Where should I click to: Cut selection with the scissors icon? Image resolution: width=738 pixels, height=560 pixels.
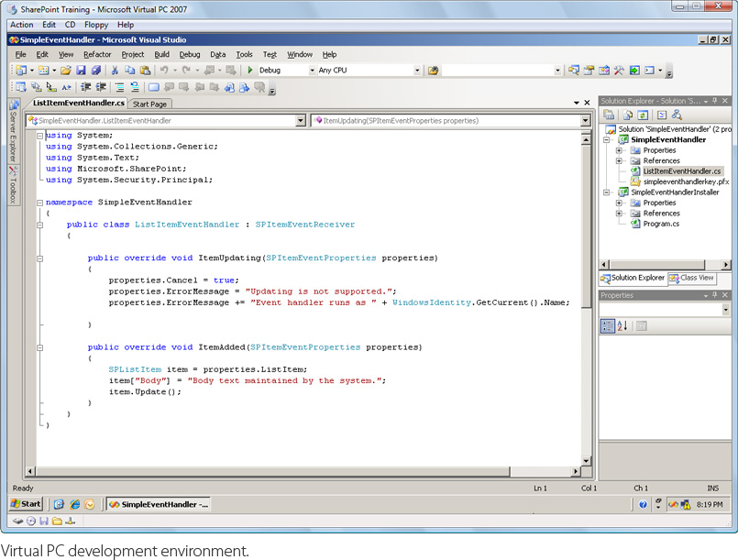pyautogui.click(x=115, y=71)
